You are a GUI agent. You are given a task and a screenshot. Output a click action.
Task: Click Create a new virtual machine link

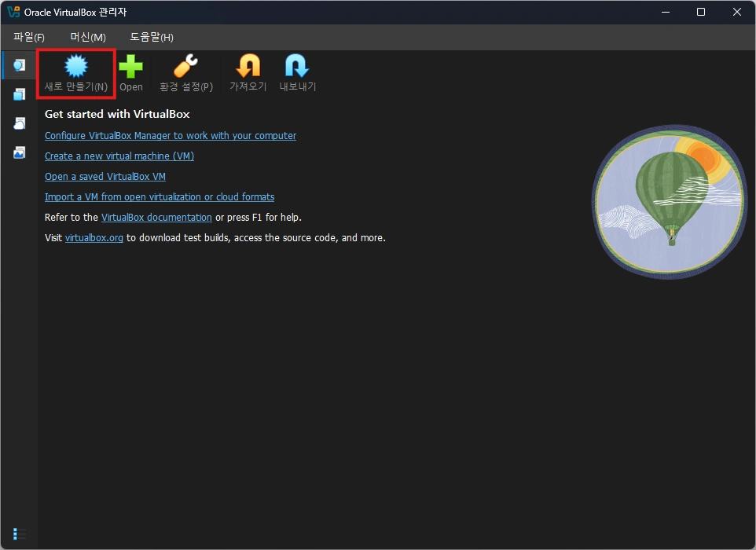pos(119,156)
